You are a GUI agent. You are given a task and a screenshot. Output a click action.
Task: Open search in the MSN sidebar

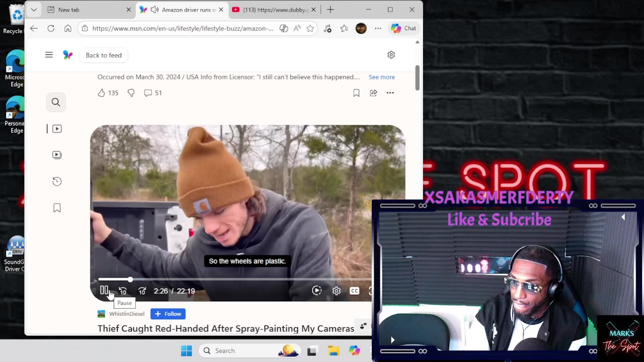point(56,103)
